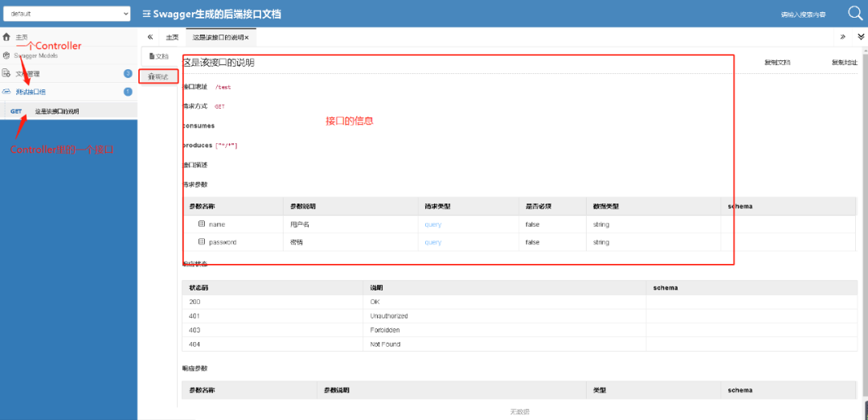Click the menu icon before Swagger title
This screenshot has height=420, width=868.
tap(147, 14)
